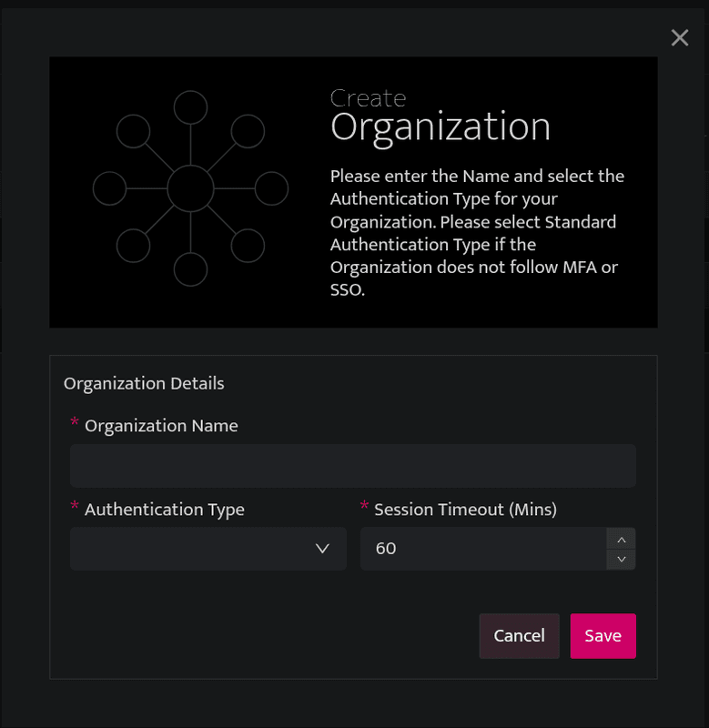Cancel organization creation
Viewport: 709px width, 728px height.
tap(519, 635)
